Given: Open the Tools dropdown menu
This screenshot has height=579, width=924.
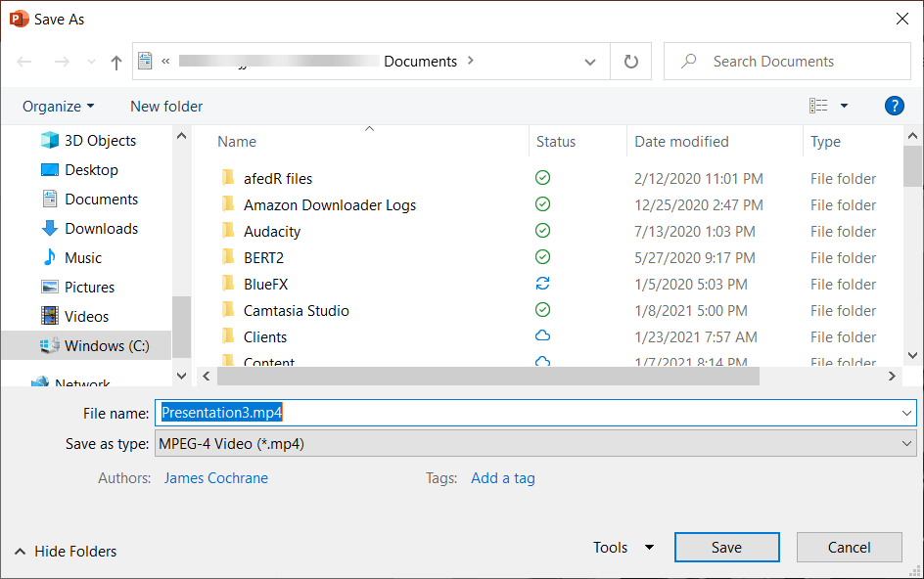Looking at the screenshot, I should click(624, 548).
